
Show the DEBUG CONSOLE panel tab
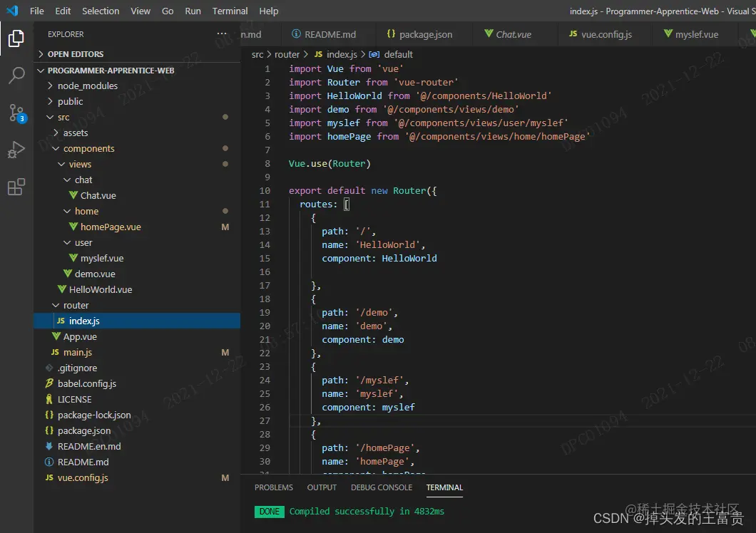(x=382, y=487)
